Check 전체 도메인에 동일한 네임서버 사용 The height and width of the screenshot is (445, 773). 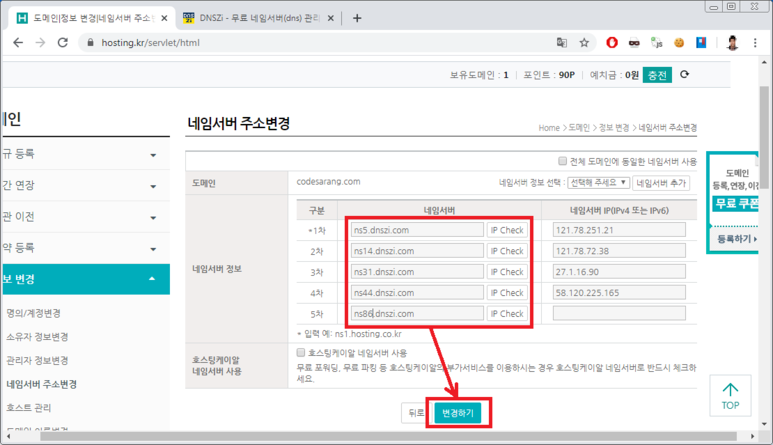pos(562,161)
